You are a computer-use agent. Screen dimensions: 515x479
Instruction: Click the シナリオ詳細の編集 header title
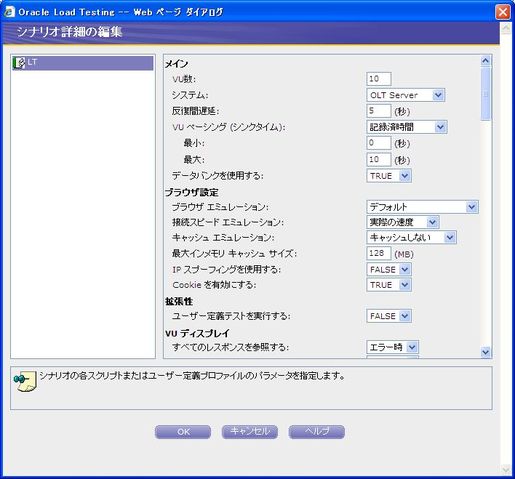point(69,32)
